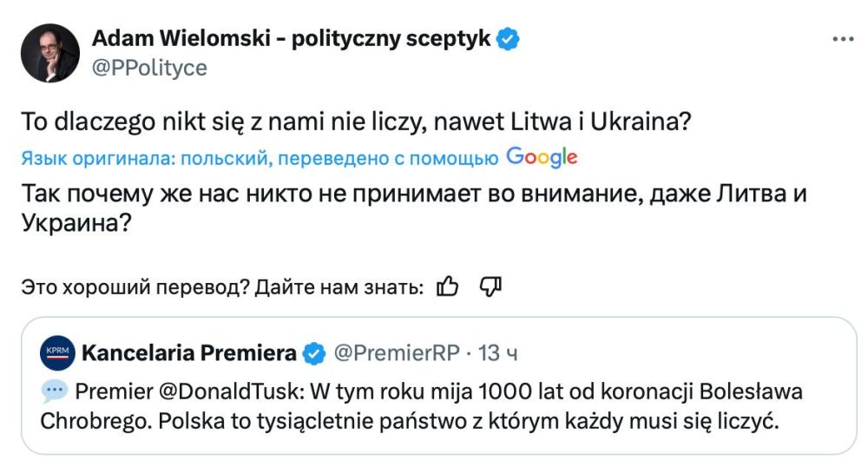Click Adam Wielomski's blue verified badge
868x467 pixels.
(508, 39)
